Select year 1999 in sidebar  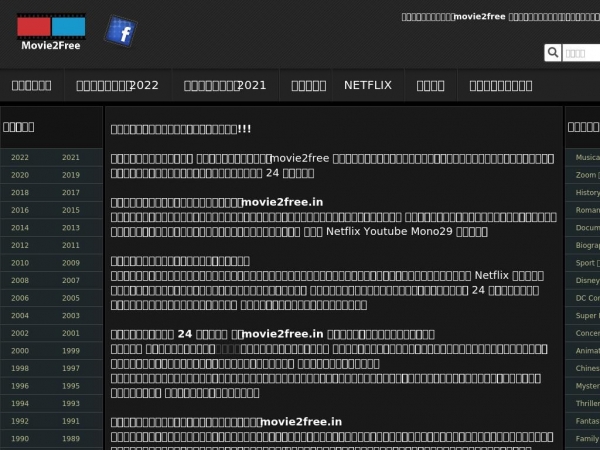tap(71, 351)
